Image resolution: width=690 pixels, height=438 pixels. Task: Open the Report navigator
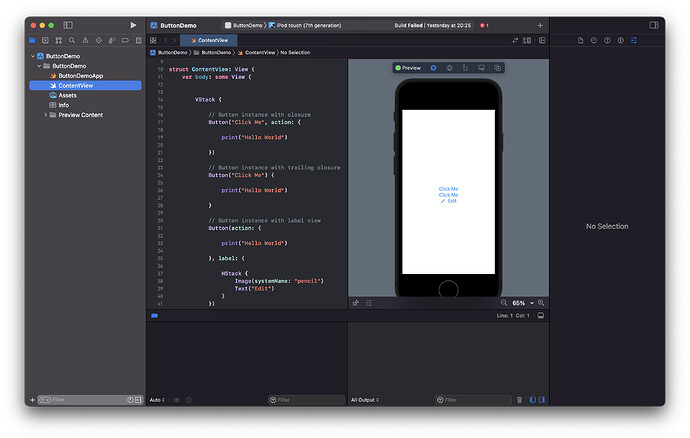coord(139,40)
